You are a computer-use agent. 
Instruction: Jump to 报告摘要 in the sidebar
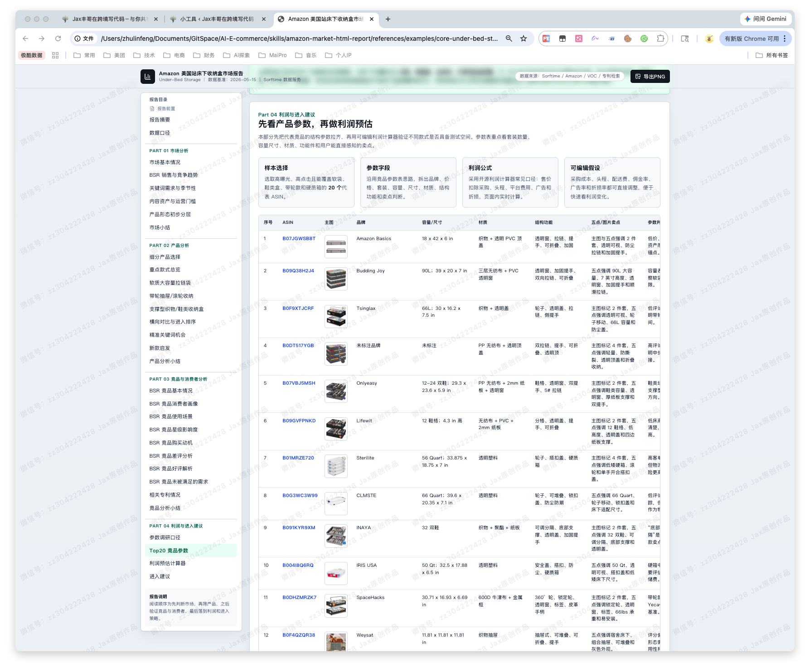click(x=160, y=120)
